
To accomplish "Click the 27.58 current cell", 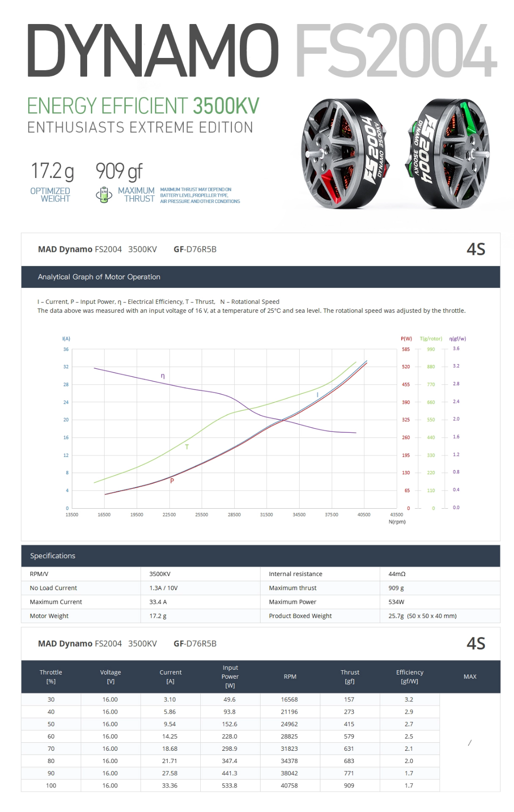I will (x=170, y=773).
